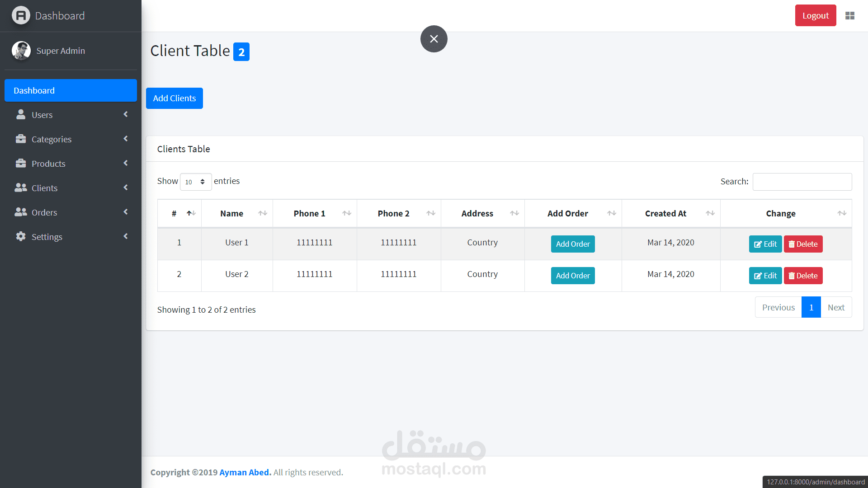Viewport: 868px width, 488px height.
Task: Click into the Search input field
Action: 802,182
